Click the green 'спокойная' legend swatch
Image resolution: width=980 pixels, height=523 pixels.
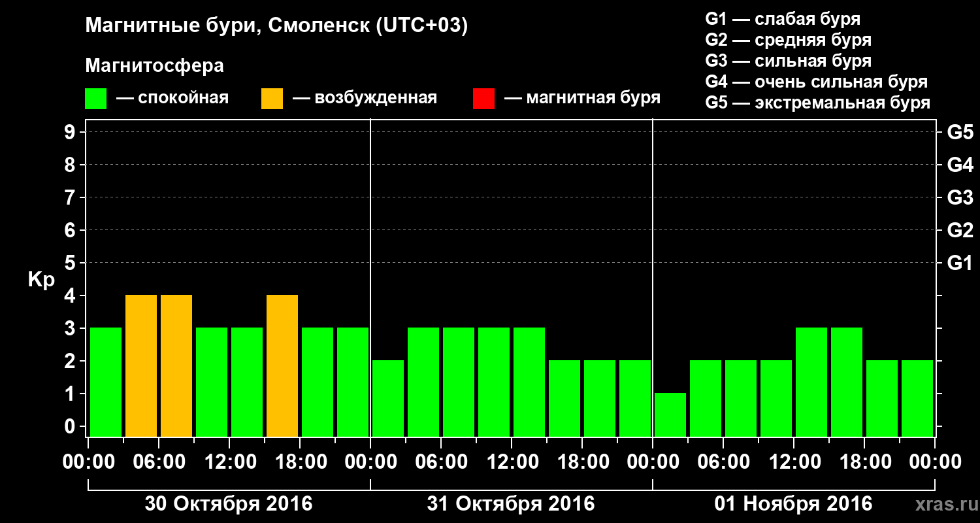[x=96, y=99]
